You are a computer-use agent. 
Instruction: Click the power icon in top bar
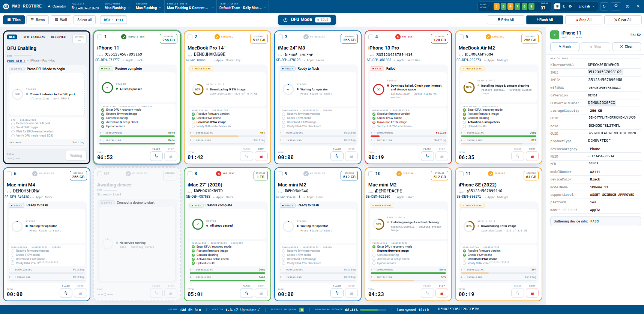(x=627, y=6)
